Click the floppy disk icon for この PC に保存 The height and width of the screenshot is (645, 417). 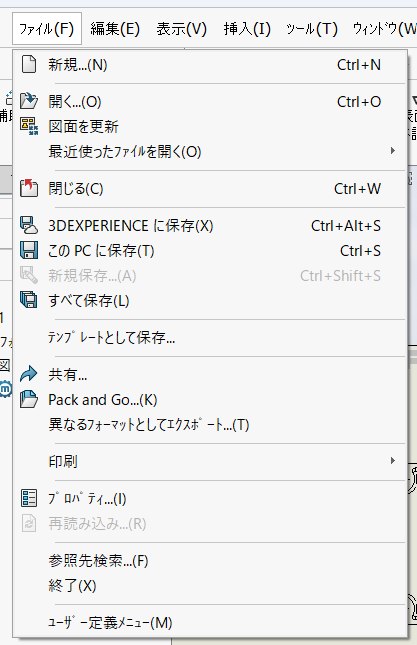point(29,251)
